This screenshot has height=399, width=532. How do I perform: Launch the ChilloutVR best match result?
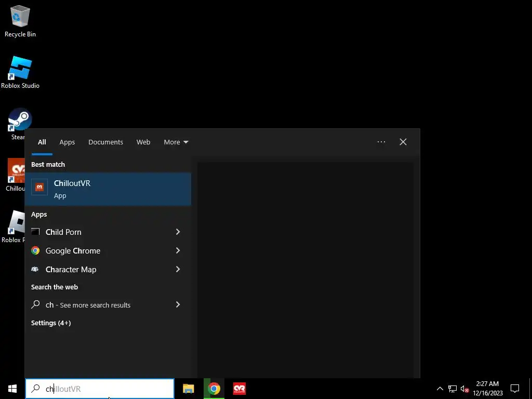pyautogui.click(x=108, y=189)
